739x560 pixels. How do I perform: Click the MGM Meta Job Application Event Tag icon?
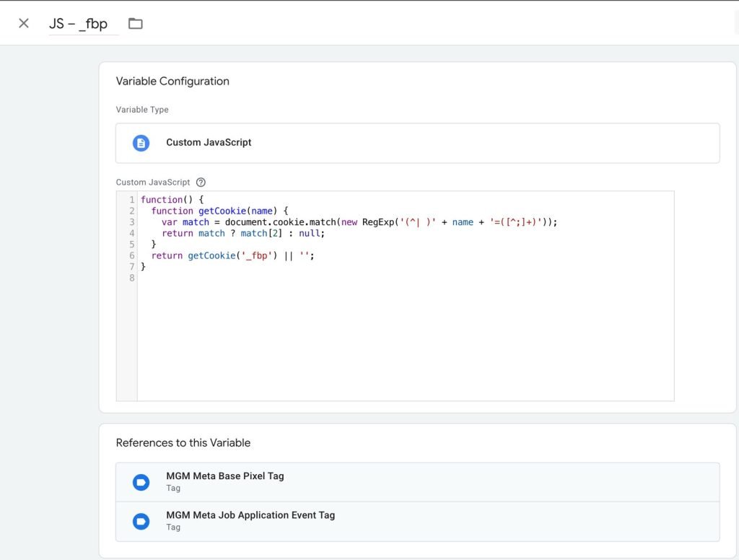pyautogui.click(x=141, y=521)
